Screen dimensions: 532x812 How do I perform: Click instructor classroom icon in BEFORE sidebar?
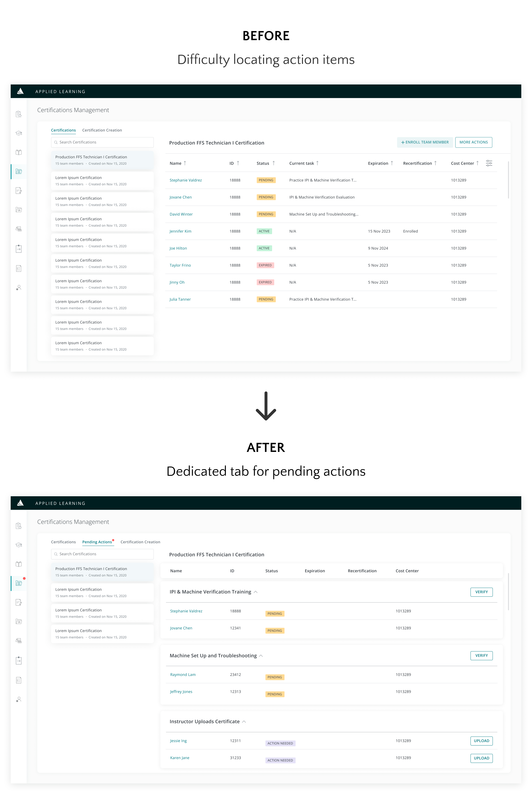pyautogui.click(x=19, y=229)
